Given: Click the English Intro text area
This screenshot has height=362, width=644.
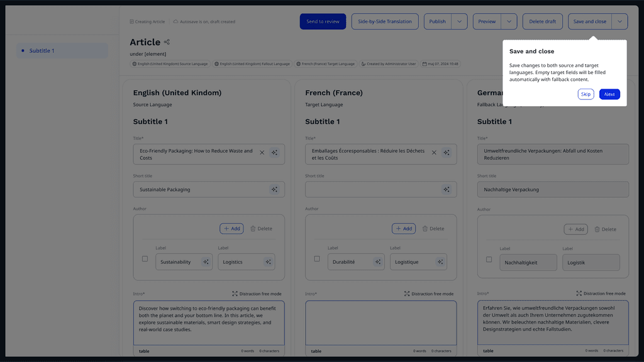Looking at the screenshot, I should (x=209, y=323).
